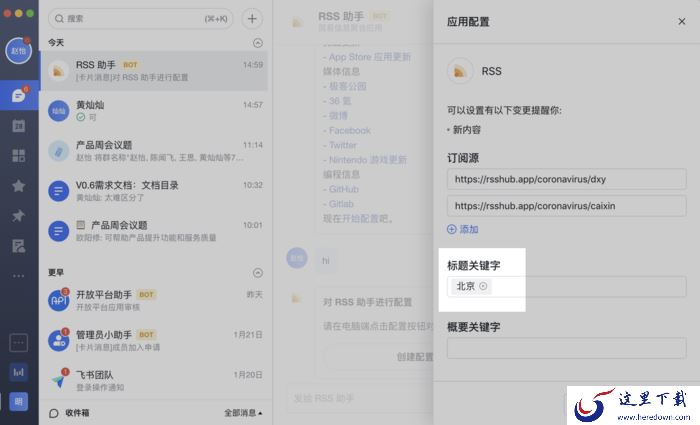
Task: Open the 黄灿灿 conversation
Action: [154, 111]
